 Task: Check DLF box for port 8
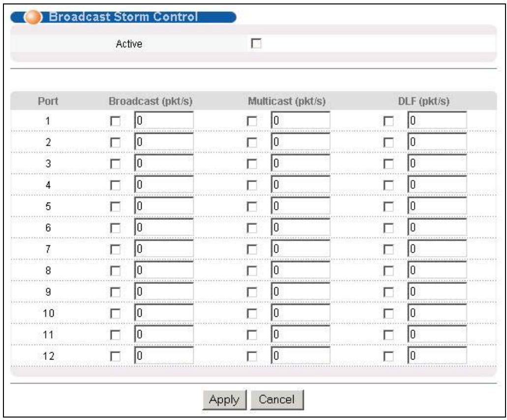tap(388, 270)
